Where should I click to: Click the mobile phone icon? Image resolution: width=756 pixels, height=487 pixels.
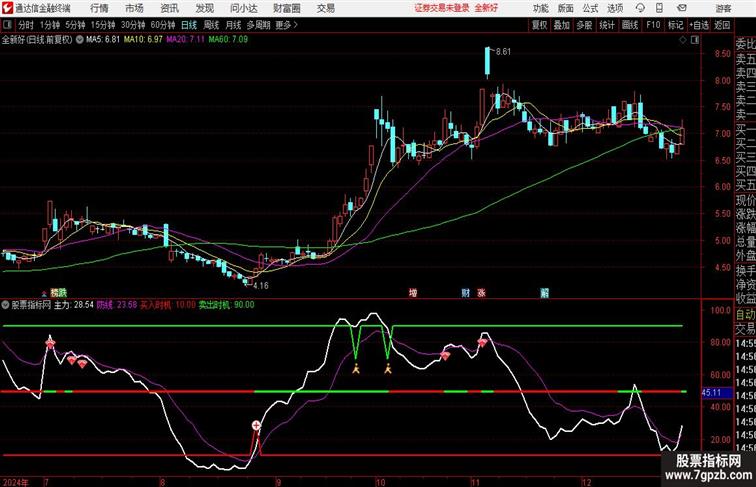tap(659, 8)
